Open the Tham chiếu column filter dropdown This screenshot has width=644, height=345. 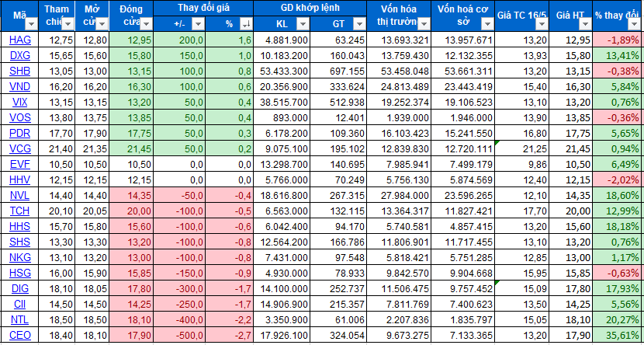(x=68, y=25)
